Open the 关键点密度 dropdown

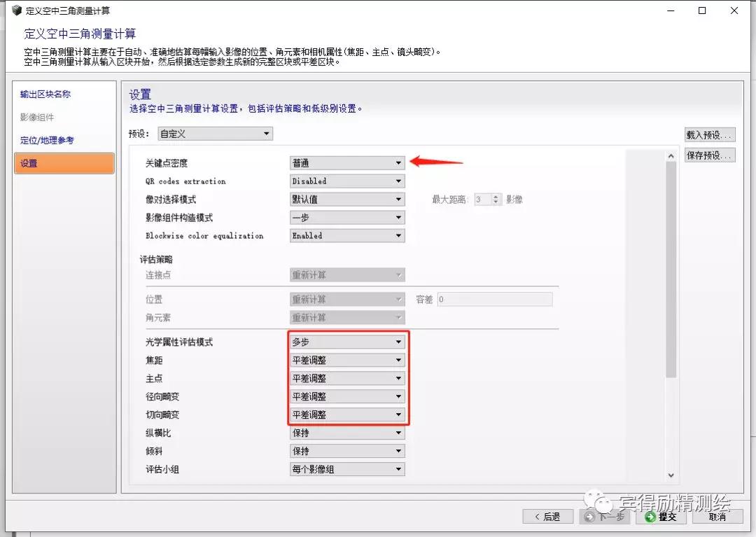347,163
